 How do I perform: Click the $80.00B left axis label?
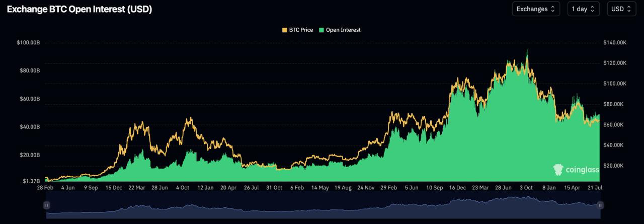(29, 70)
